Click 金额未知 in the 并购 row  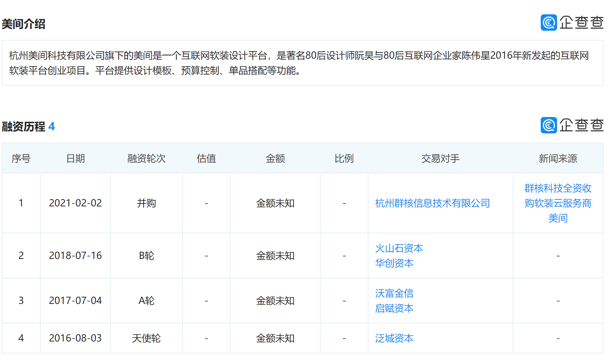tap(275, 203)
